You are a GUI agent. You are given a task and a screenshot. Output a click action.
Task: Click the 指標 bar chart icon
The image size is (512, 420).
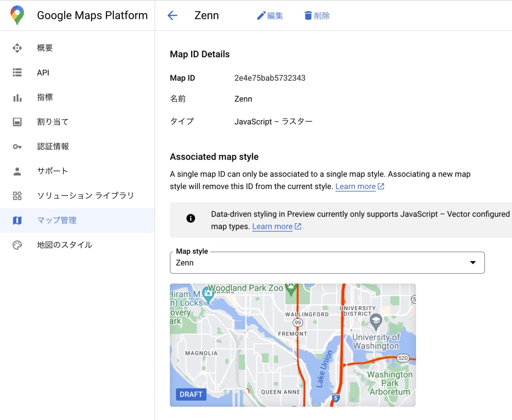click(x=17, y=97)
